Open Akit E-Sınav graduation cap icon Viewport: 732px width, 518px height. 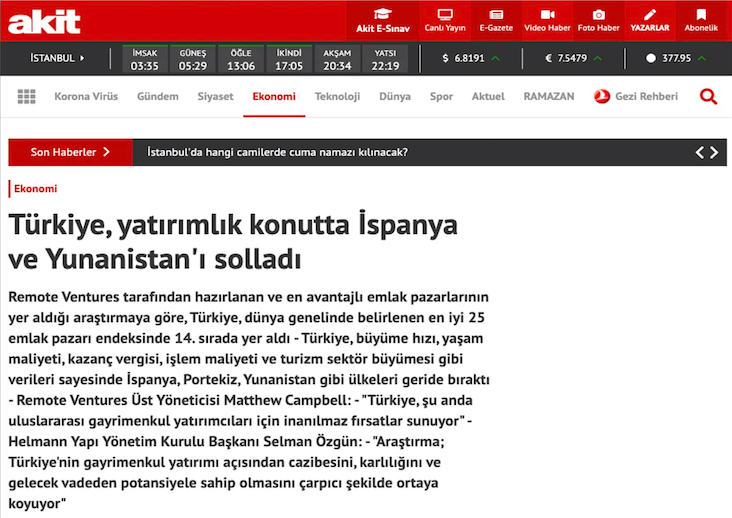383,14
